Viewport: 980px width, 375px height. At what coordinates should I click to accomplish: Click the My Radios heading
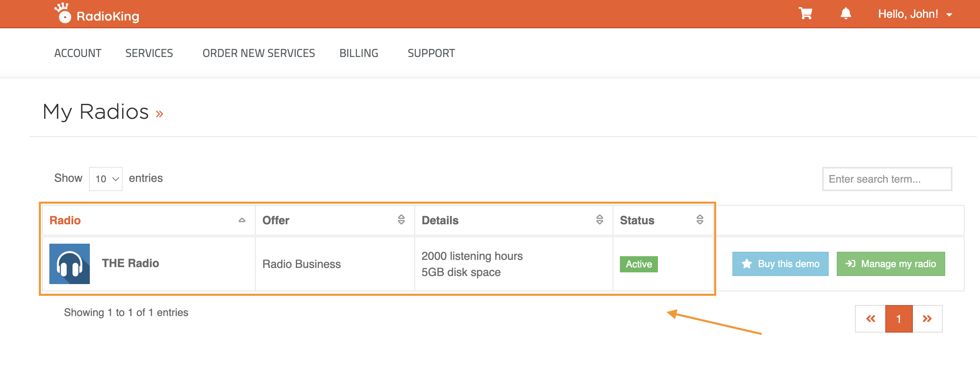click(x=95, y=112)
